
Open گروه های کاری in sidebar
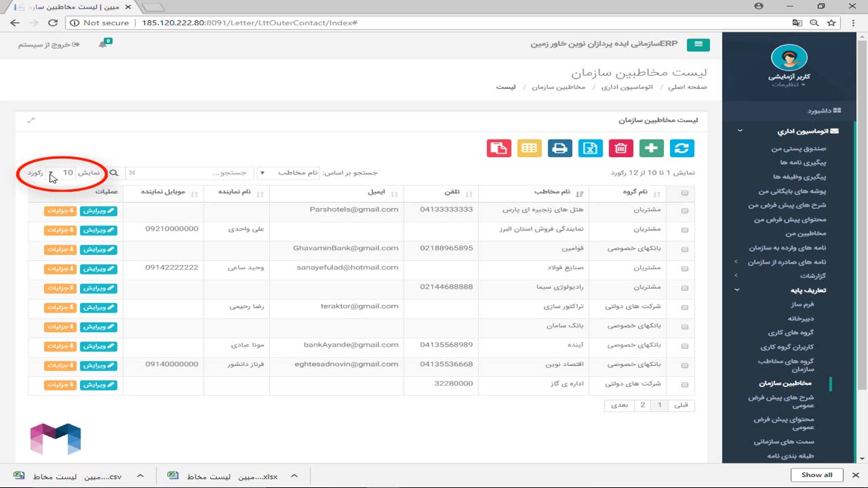791,333
